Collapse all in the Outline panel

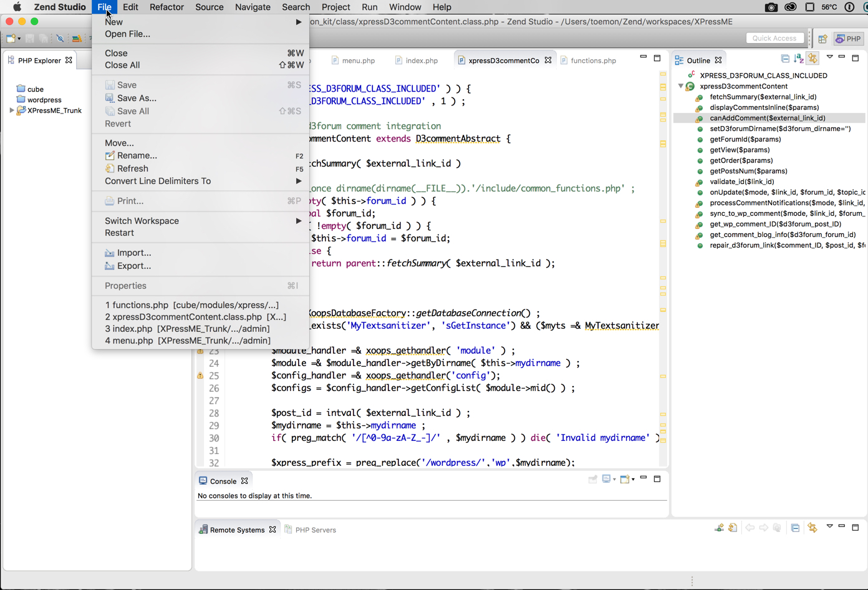coord(785,59)
